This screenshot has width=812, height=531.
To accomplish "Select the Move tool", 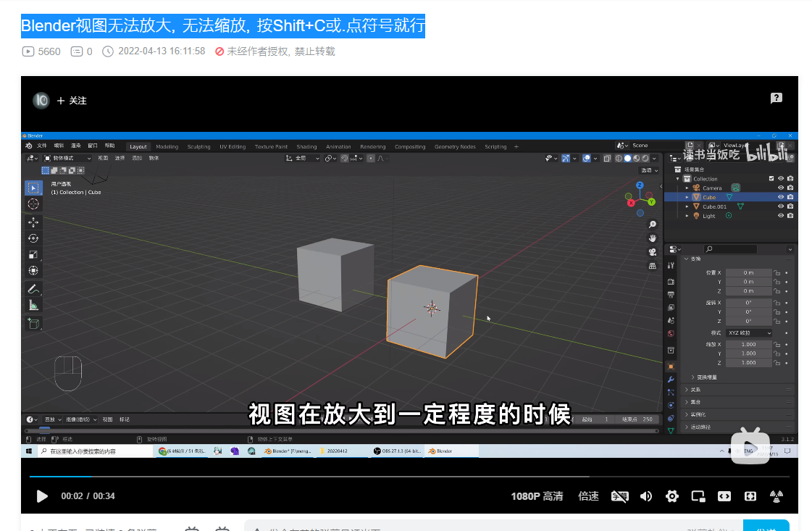I will pos(33,222).
